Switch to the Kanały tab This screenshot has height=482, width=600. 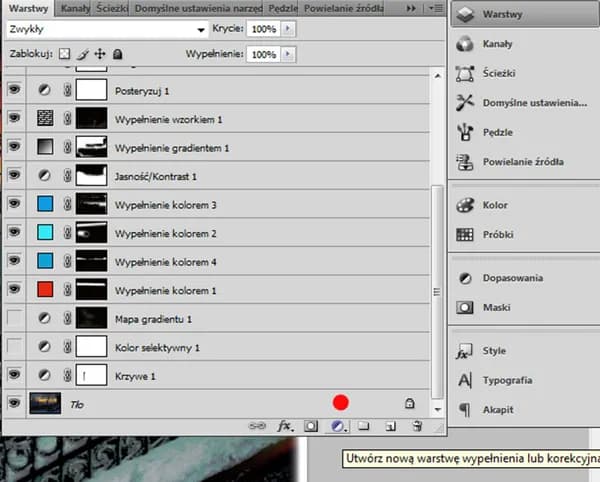pyautogui.click(x=74, y=8)
